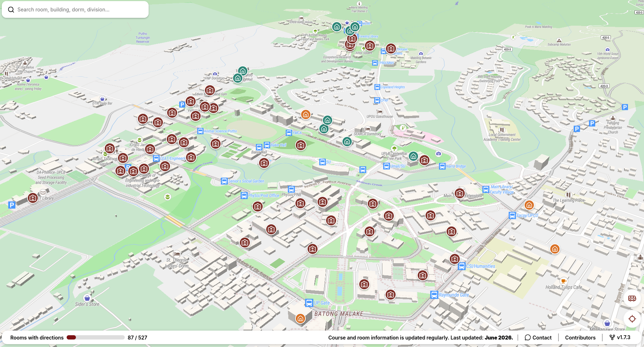This screenshot has width=644, height=347.
Task: Select the Animal Science/Putho bus stop icon
Action: coord(200,131)
